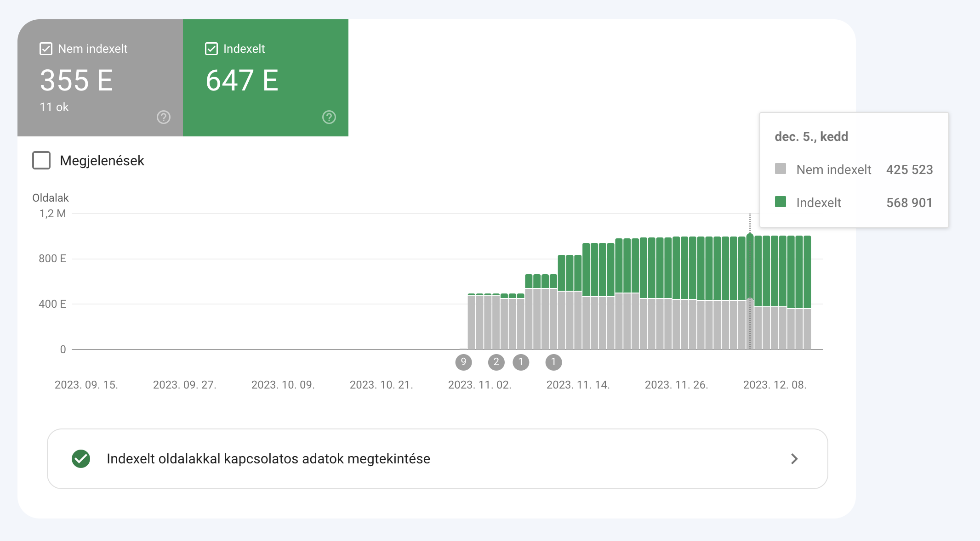This screenshot has height=541, width=980.
Task: Click the rightmost annotation marker near 11. 14.
Action: click(x=553, y=362)
